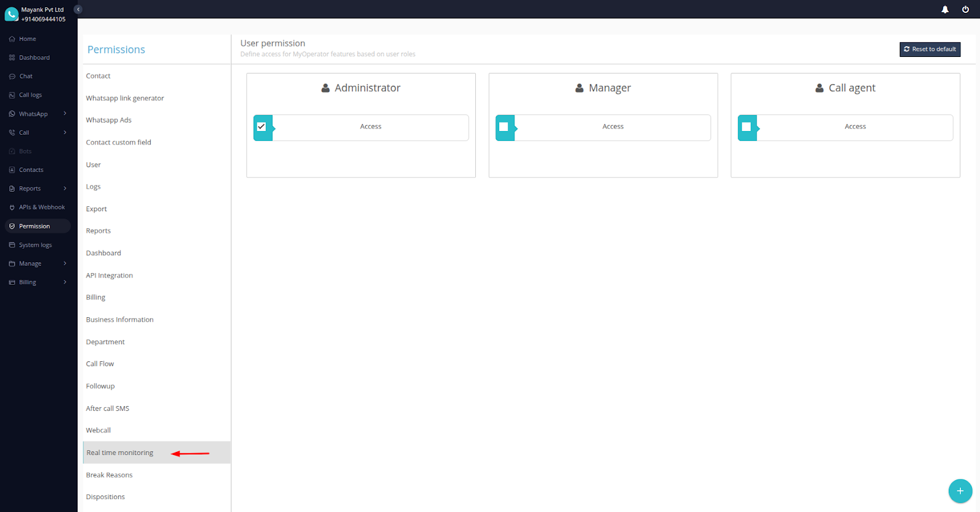Expand the WhatsApp sidebar submenu

pos(65,114)
